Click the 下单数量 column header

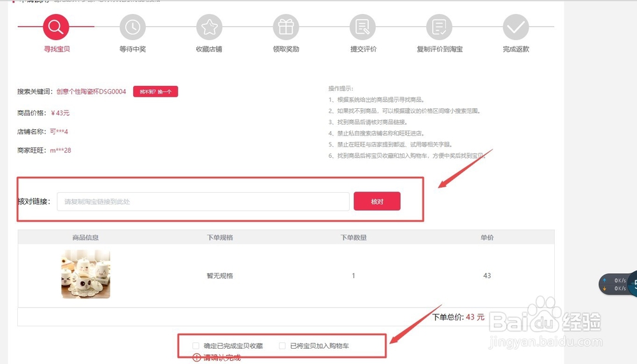click(x=354, y=237)
